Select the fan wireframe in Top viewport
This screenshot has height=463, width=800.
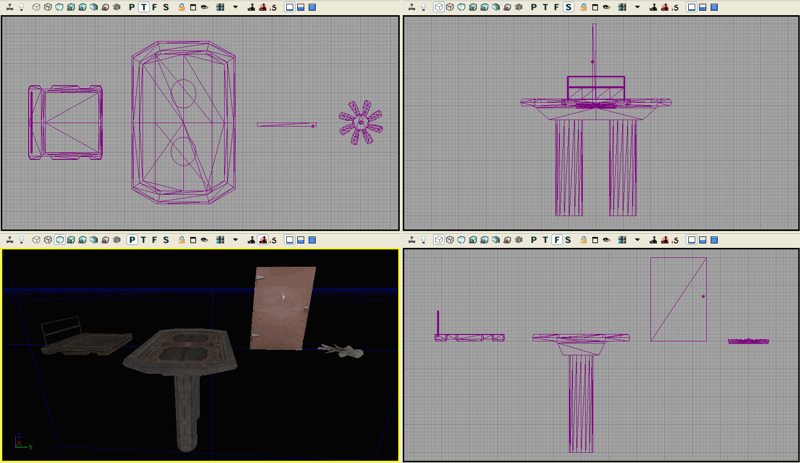pyautogui.click(x=361, y=123)
